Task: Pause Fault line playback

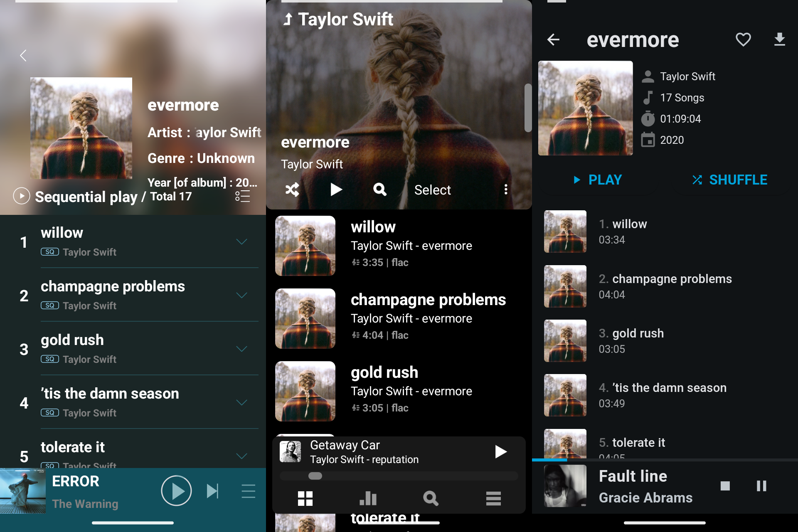Action: (761, 486)
